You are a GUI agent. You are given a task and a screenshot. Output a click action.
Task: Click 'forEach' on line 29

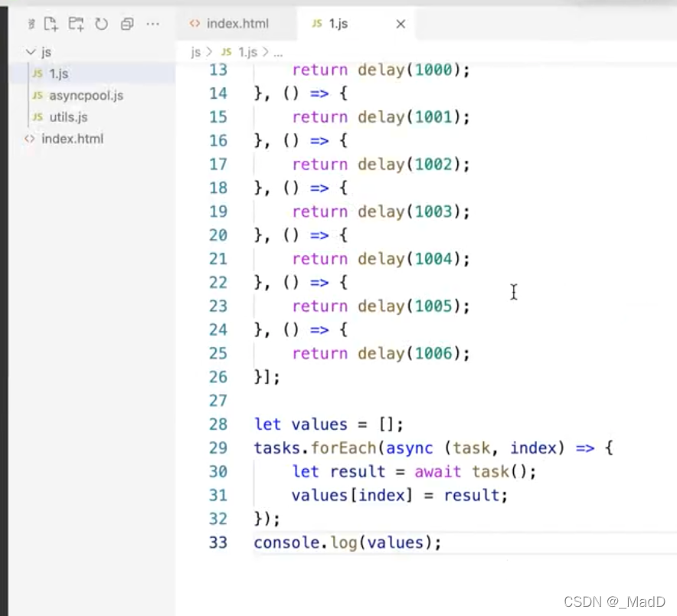coord(344,448)
